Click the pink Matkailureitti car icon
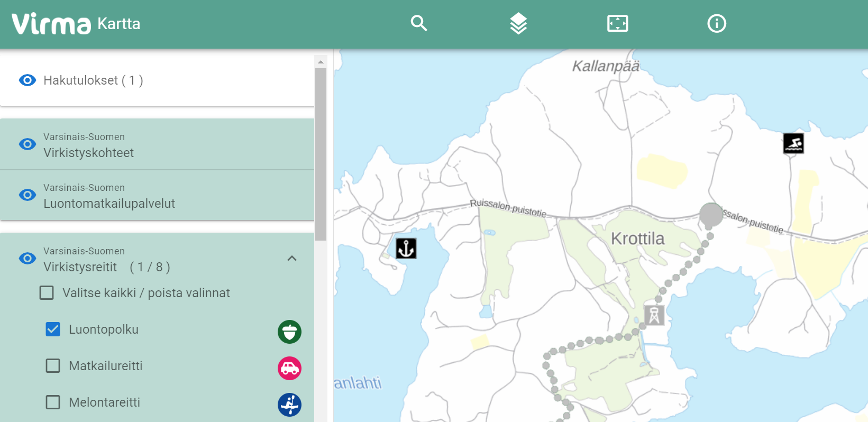This screenshot has height=422, width=868. (289, 368)
